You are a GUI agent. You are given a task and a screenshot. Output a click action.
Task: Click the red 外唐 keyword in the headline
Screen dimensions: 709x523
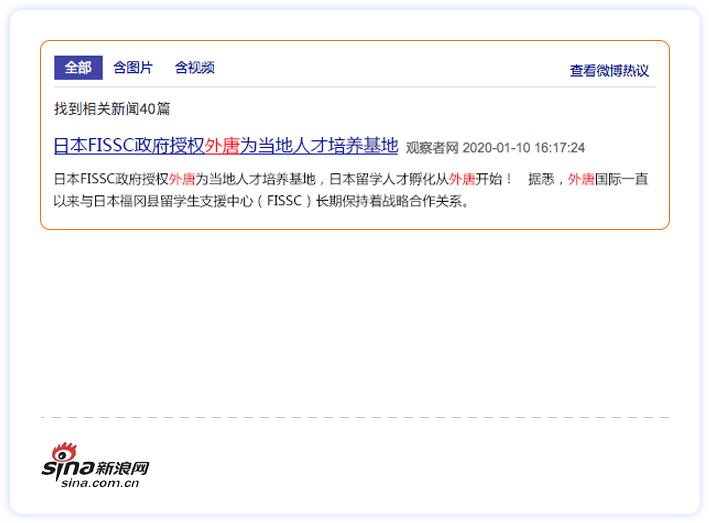[221, 146]
